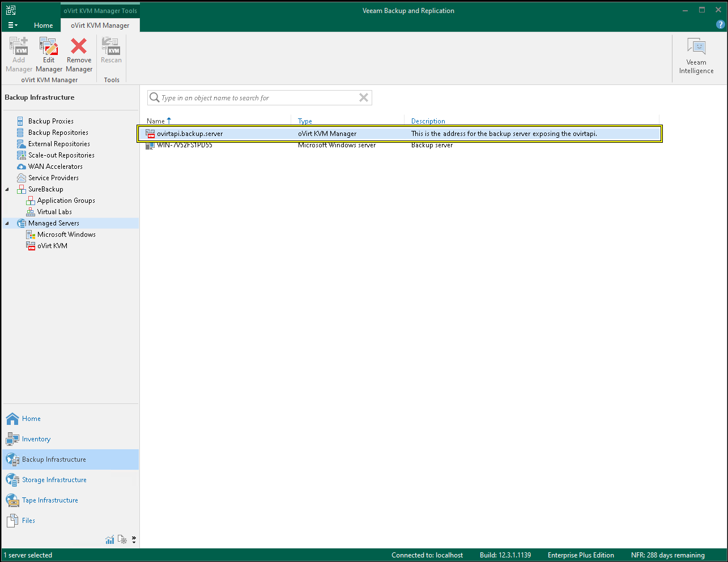Viewport: 728px width, 562px height.
Task: Click the help question mark icon
Action: [720, 24]
